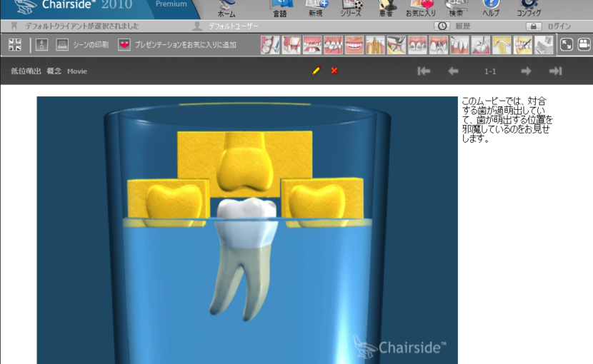Select the smiling mouth category thumbnail
Viewport: 593px width, 364px height.
354,45
